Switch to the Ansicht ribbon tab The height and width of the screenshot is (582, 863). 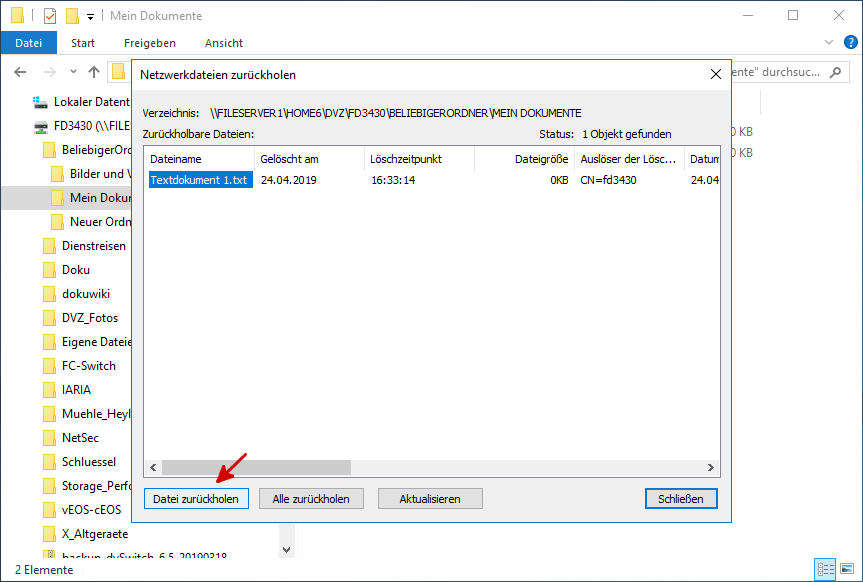click(224, 43)
